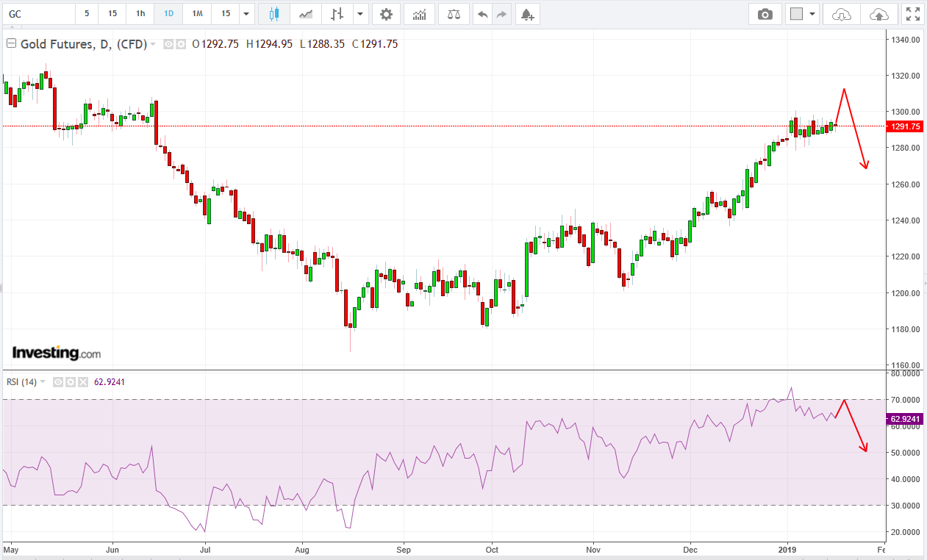Image resolution: width=927 pixels, height=560 pixels.
Task: Open the chart style dropdown arrow
Action: pos(360,14)
